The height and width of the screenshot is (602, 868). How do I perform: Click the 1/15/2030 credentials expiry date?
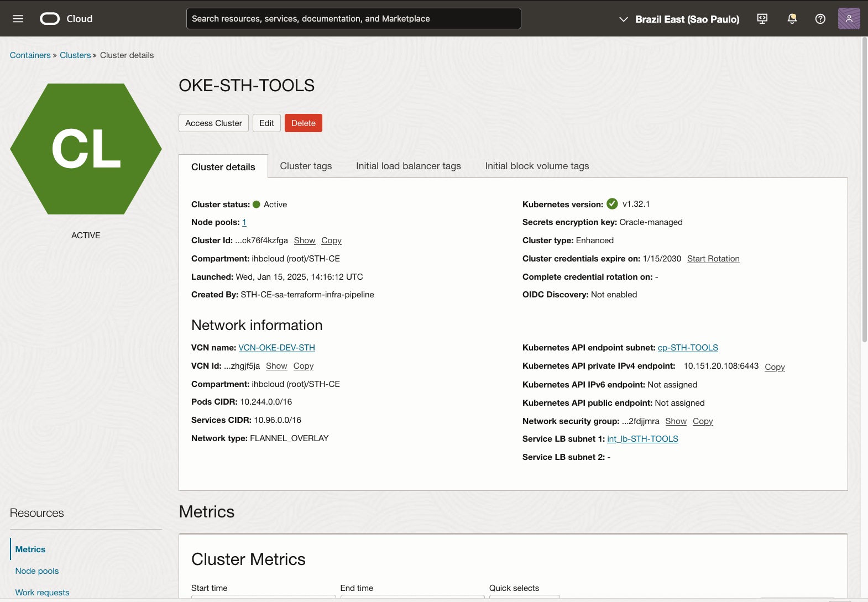coord(662,259)
